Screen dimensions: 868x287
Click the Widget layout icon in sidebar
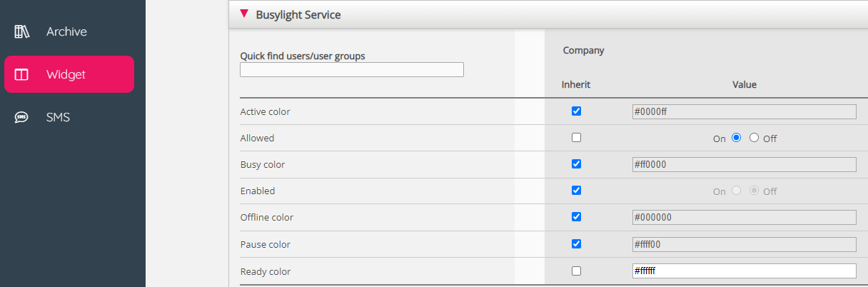pyautogui.click(x=21, y=74)
